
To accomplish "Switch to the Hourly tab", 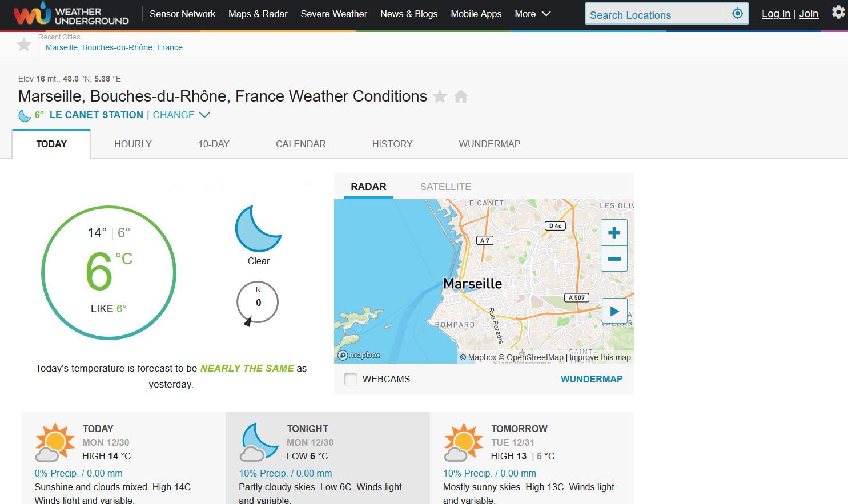I will (132, 144).
